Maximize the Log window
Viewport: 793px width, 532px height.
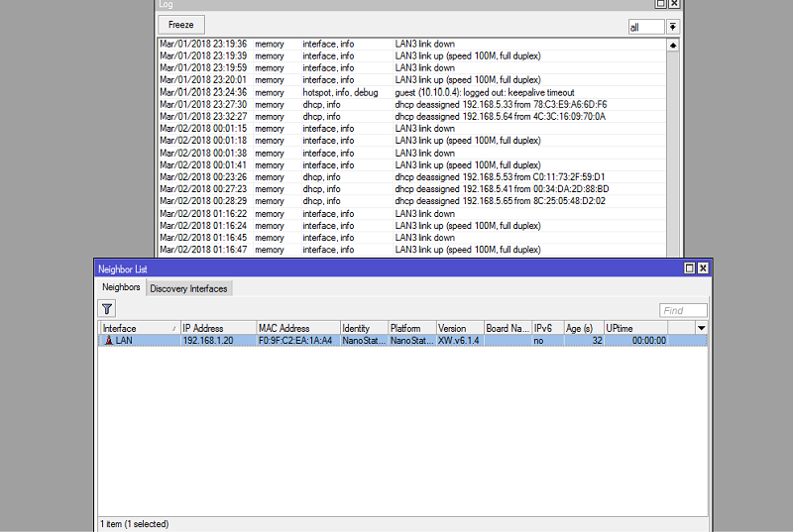coord(662,4)
